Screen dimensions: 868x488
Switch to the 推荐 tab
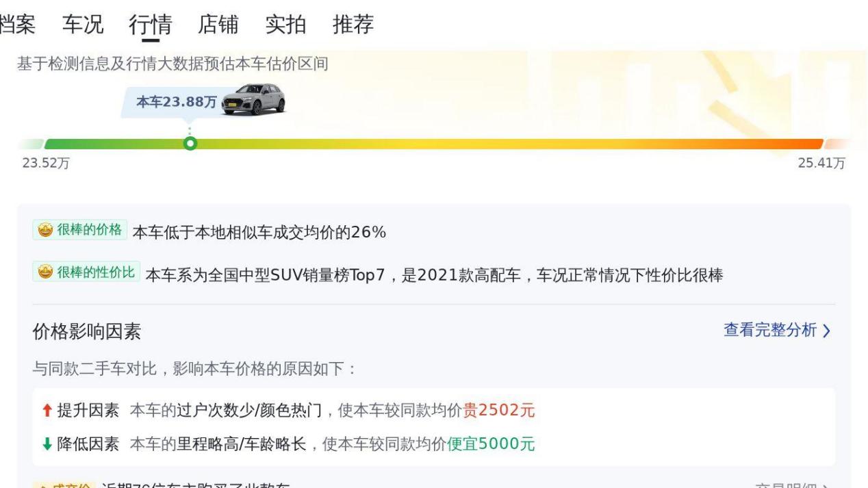point(353,25)
